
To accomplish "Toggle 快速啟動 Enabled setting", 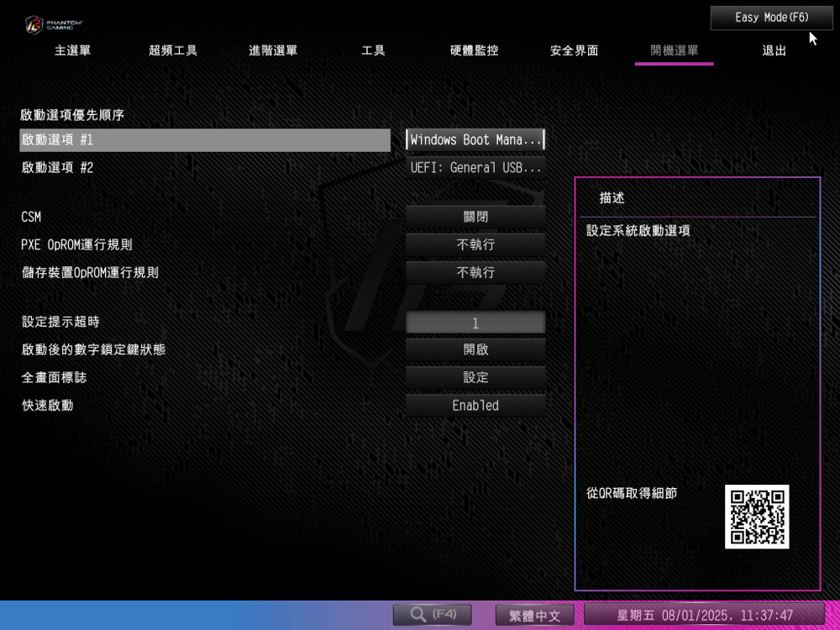I will click(x=475, y=406).
